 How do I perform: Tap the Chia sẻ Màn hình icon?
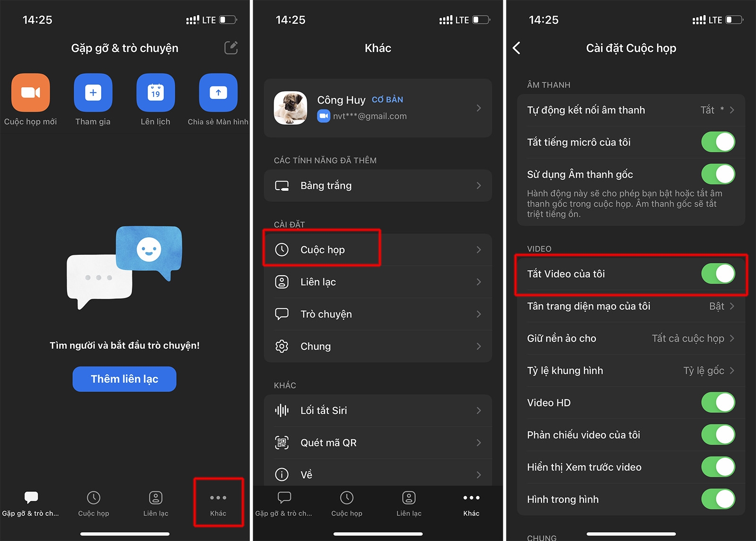tap(218, 93)
